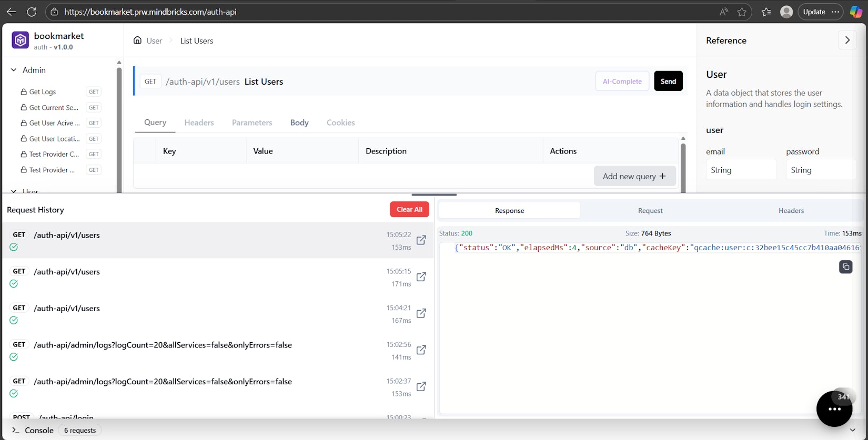Open the 15:02:56 logs request externally
This screenshot has height=440, width=868.
421,350
